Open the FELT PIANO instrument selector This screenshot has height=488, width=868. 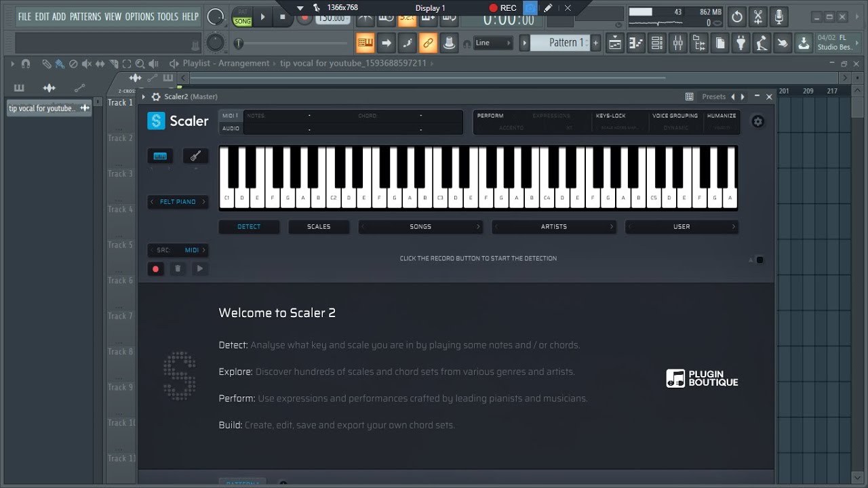178,202
